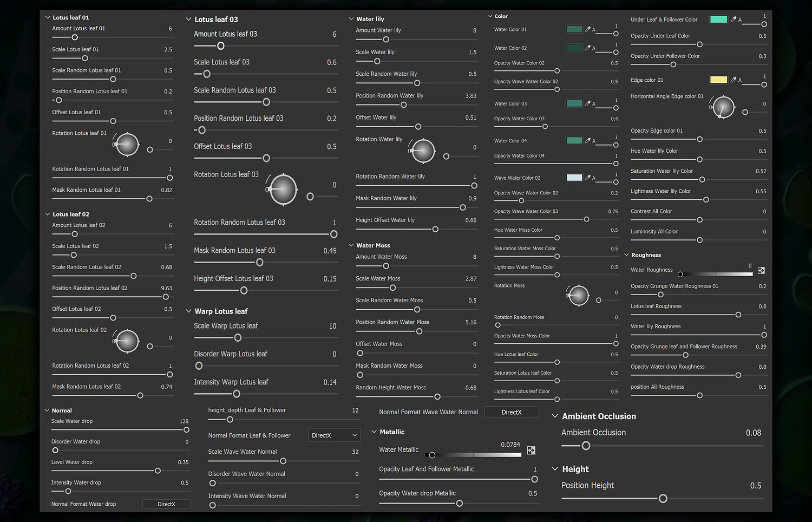Screen dimensions: 812x522
Task: Click the Opacity Water drop Metallic slider handle
Action: point(460,504)
